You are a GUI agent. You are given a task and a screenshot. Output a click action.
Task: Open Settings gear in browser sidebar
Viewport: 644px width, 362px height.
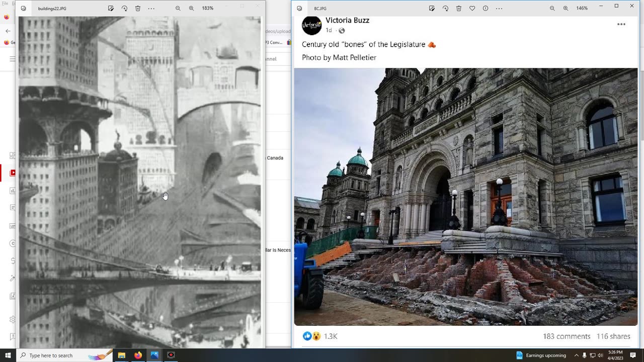click(x=13, y=319)
